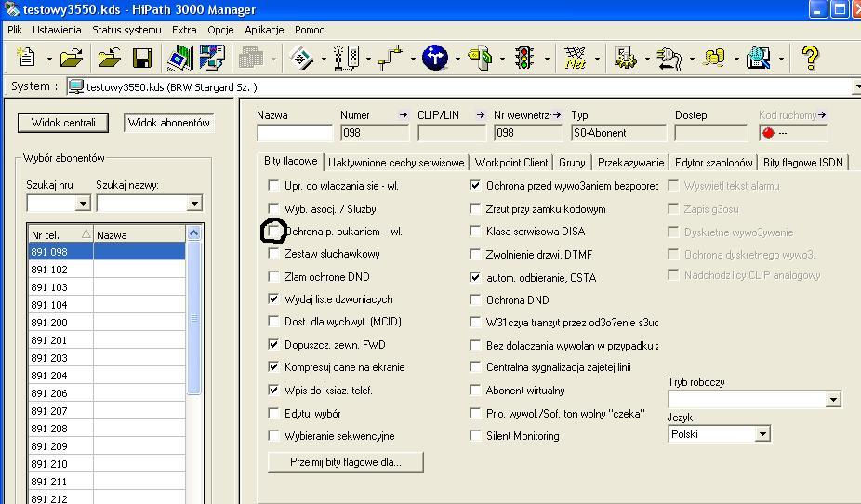
Task: Click the first Open folder toolbar icon
Action: pyautogui.click(x=72, y=57)
